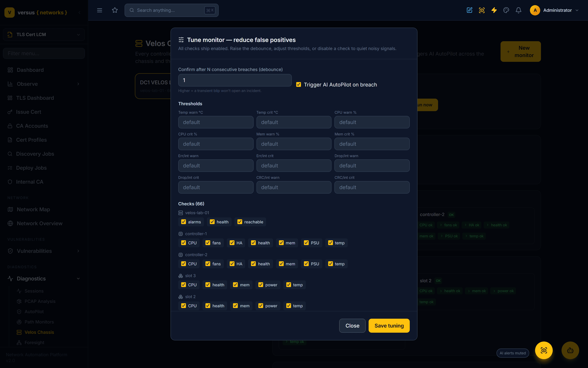Click the Dashboard icon in sidebar
The width and height of the screenshot is (588, 368).
click(x=10, y=70)
